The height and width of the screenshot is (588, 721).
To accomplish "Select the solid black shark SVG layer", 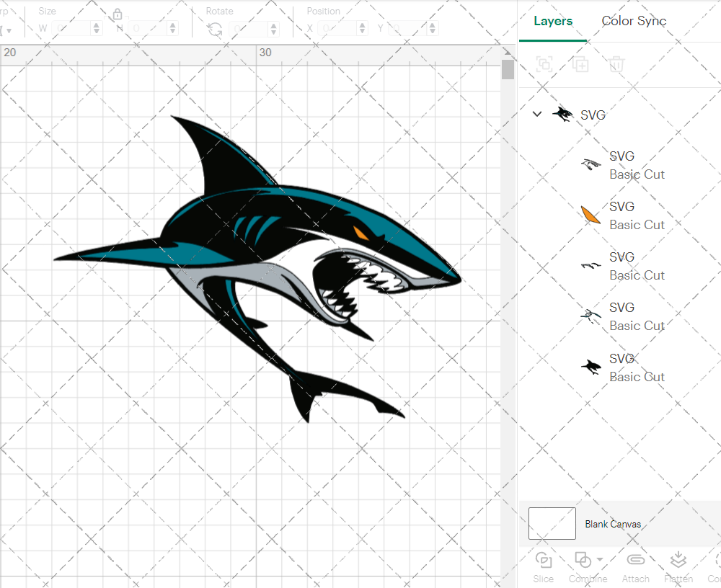I will tap(591, 367).
